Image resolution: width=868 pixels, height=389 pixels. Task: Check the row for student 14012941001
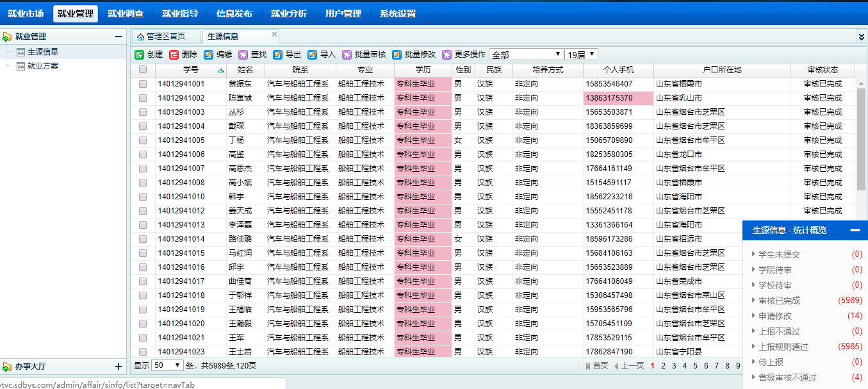(143, 84)
